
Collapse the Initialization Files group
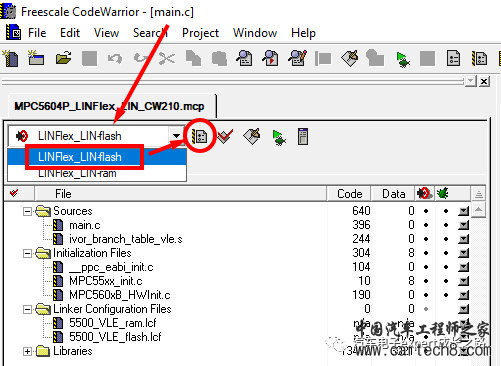pos(27,253)
